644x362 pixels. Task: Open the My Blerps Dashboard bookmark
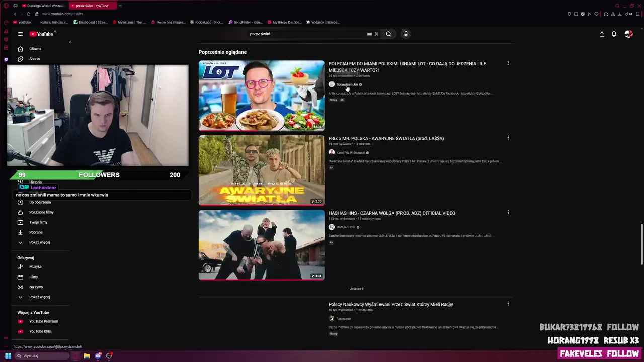click(x=285, y=22)
